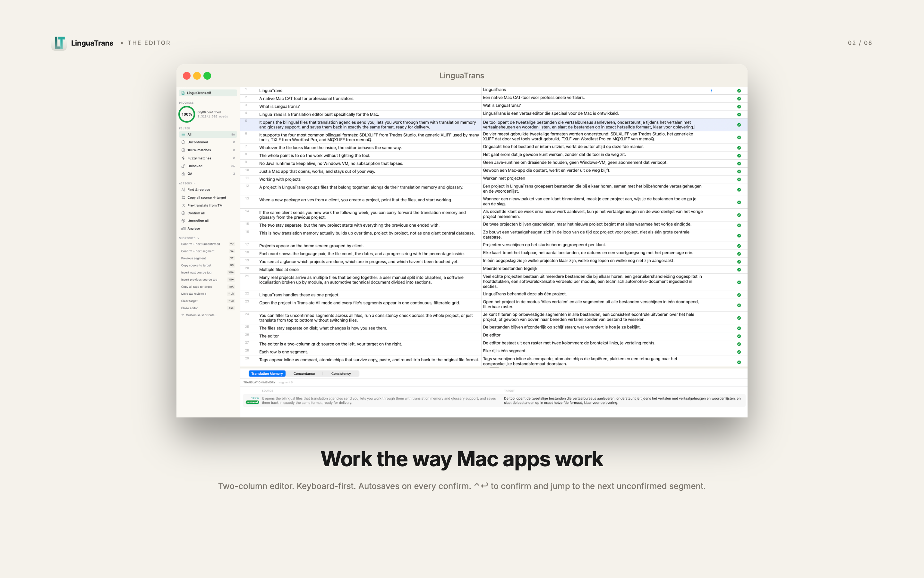This screenshot has width=924, height=578.
Task: Toggle confirmed check for 'Wat is LinguaTrans?' row
Action: tap(739, 107)
